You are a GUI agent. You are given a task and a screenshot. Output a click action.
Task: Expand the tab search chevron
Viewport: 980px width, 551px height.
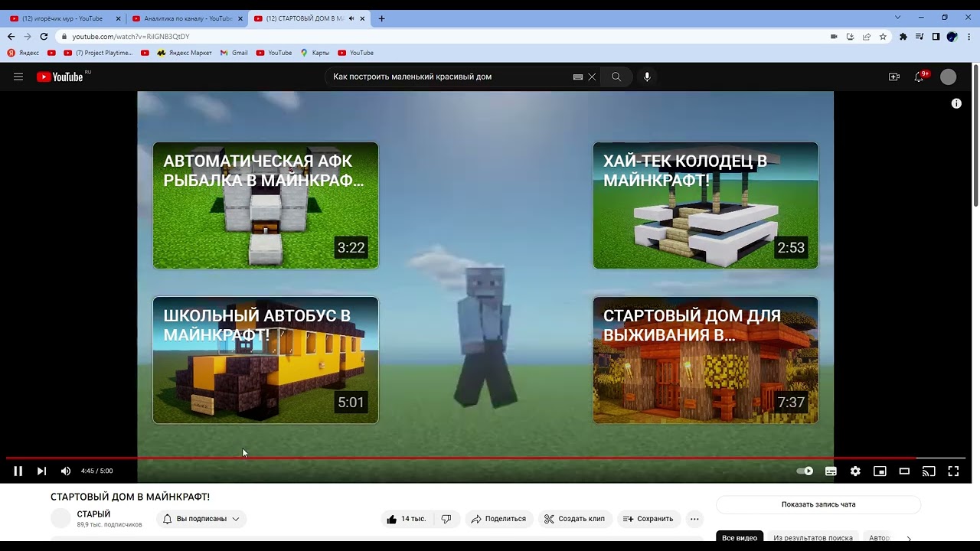[x=898, y=18]
